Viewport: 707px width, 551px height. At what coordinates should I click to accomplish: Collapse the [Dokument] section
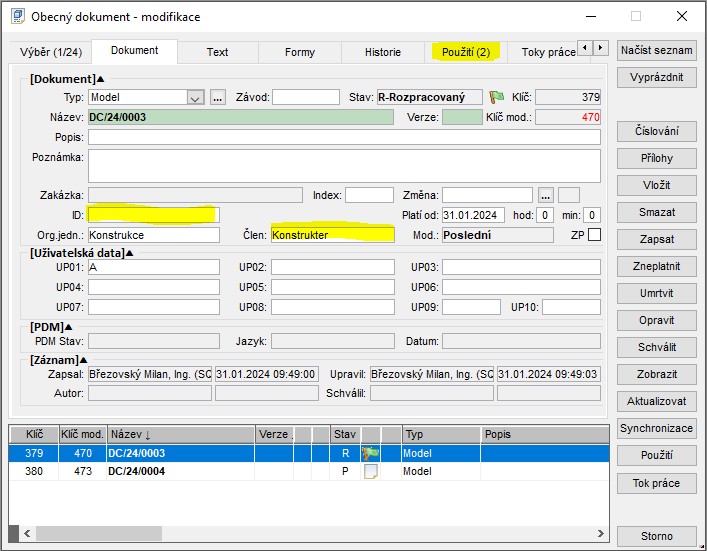point(101,79)
